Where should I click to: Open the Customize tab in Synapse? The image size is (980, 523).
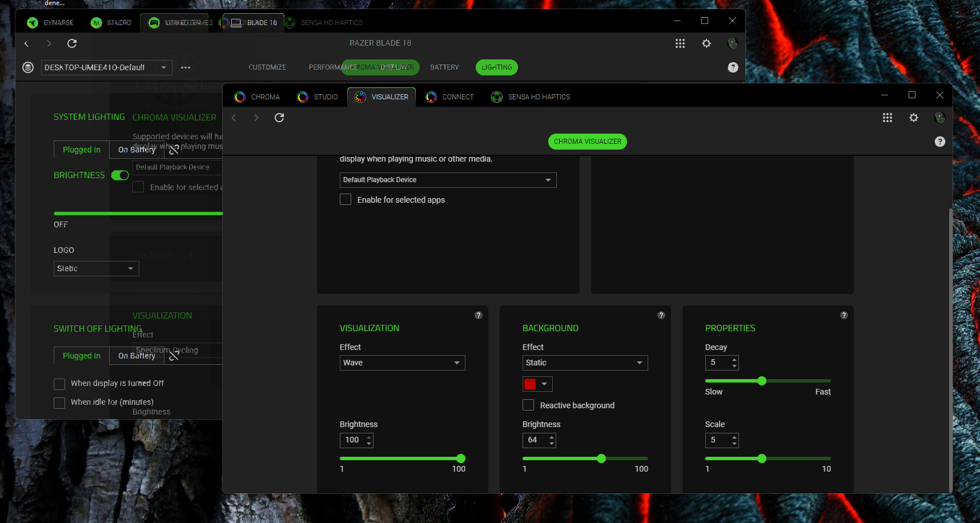[x=267, y=67]
